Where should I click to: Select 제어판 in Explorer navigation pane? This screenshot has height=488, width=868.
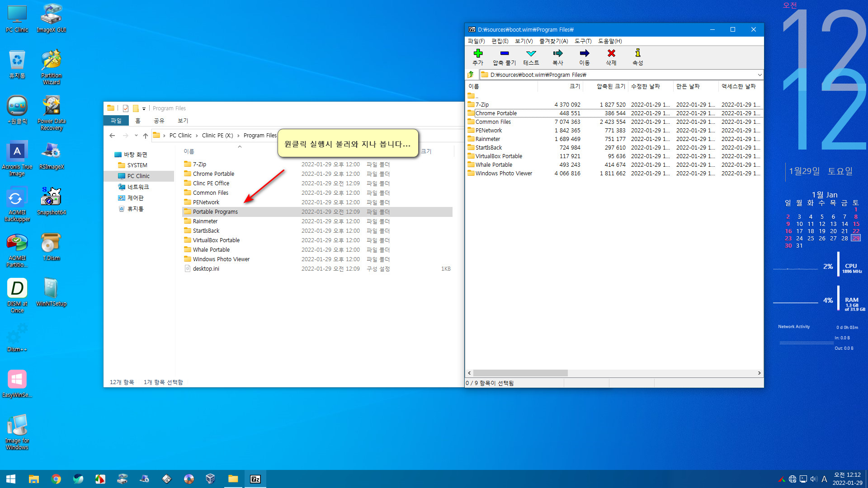[135, 198]
